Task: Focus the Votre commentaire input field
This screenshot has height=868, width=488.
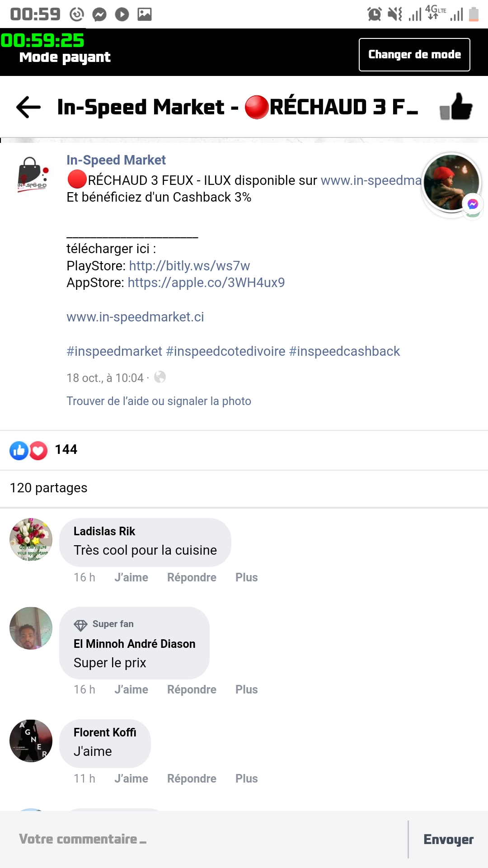Action: tap(203, 840)
